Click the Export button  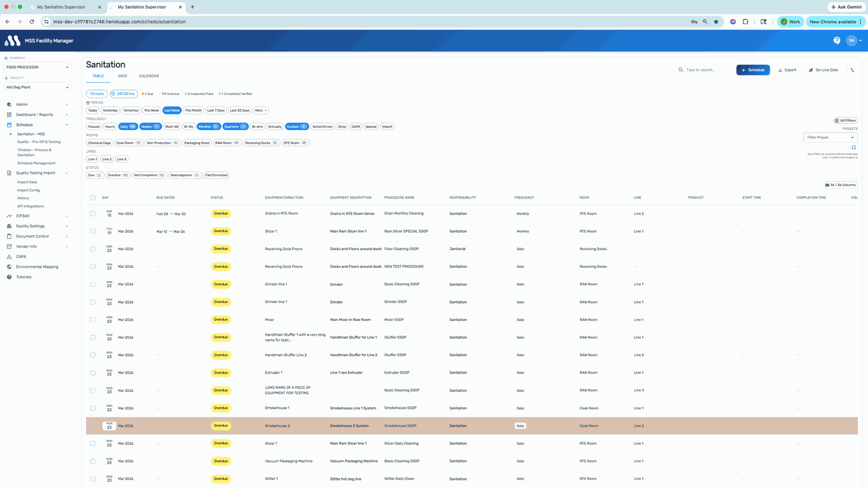(x=787, y=70)
